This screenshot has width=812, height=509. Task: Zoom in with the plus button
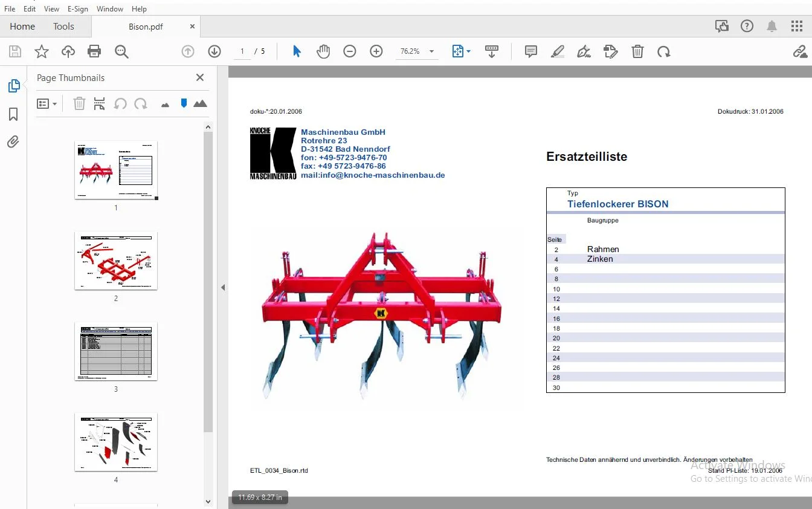pyautogui.click(x=376, y=52)
